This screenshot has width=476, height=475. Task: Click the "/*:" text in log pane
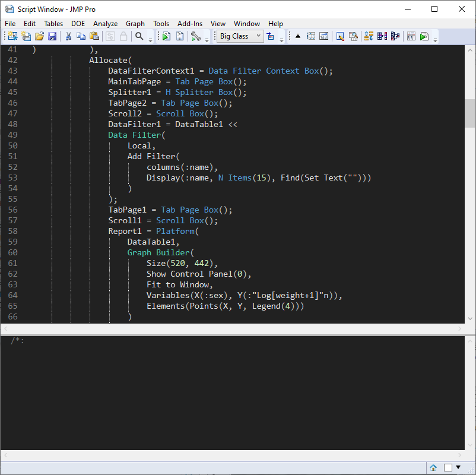[17, 341]
